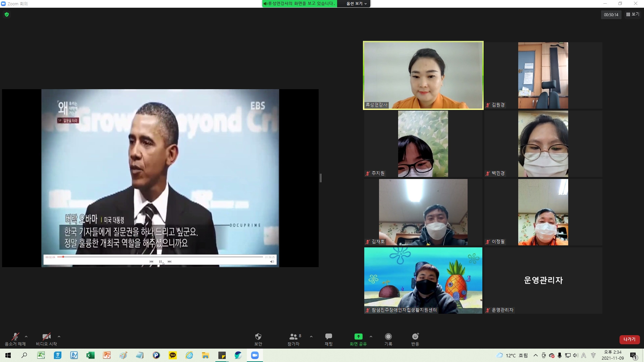Open KakaoTalk from the taskbar
Viewport: 644px width, 362px height.
(x=173, y=355)
